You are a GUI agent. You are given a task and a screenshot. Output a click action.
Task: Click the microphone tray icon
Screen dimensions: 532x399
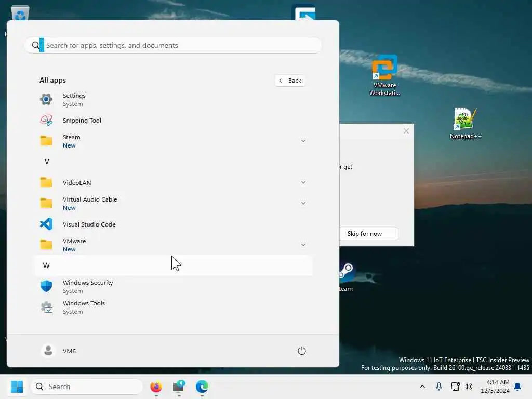pos(438,387)
